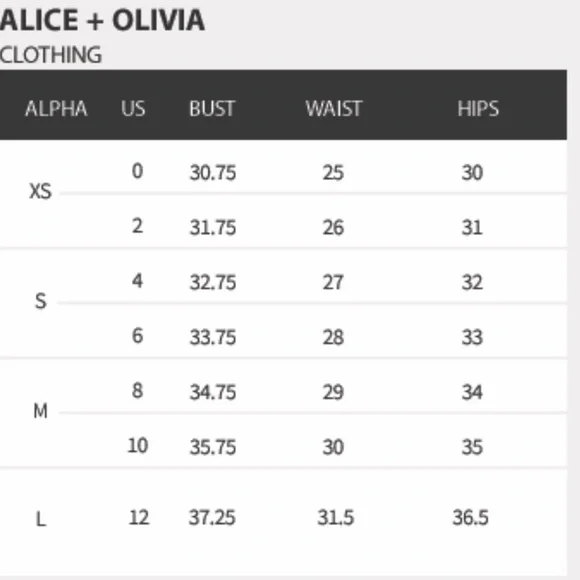The height and width of the screenshot is (580, 580).
Task: Click US size 8 cell
Action: click(137, 391)
